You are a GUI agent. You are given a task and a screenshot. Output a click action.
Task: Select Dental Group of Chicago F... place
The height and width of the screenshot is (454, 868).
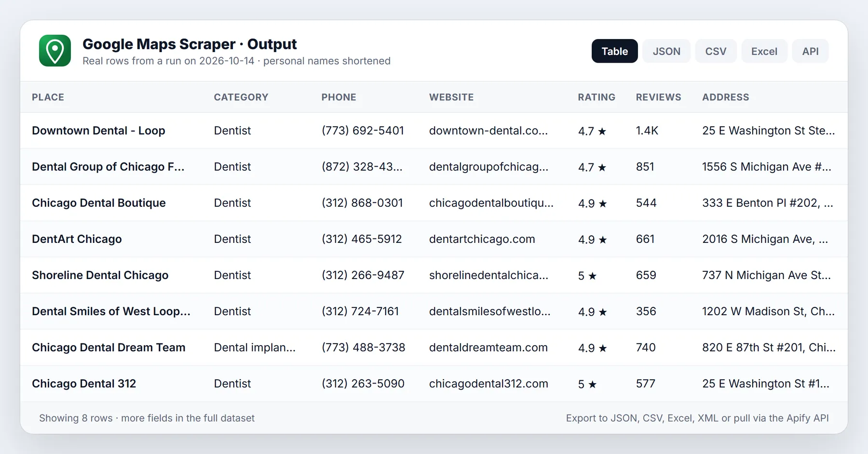(x=108, y=167)
